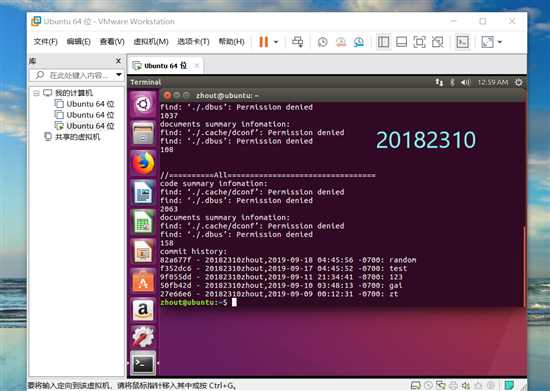Toggle the console view icon
The width and height of the screenshot is (550, 391).
pos(462,42)
